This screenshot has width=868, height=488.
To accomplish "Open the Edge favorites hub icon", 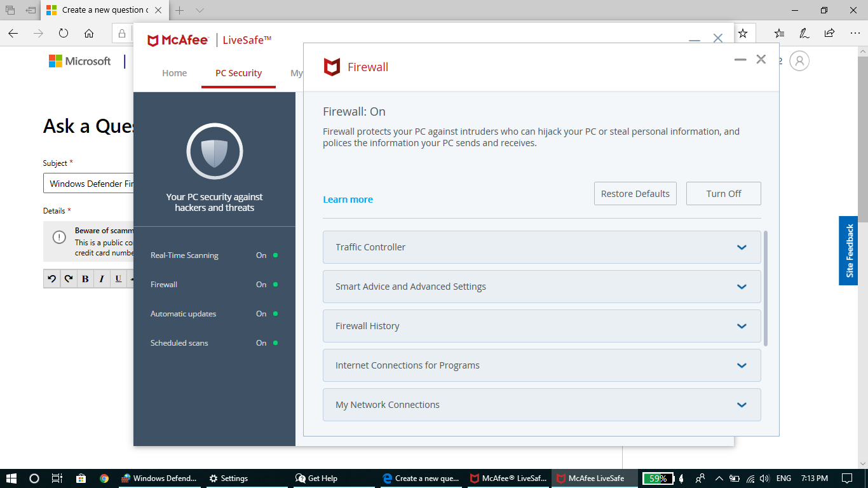I will 779,33.
